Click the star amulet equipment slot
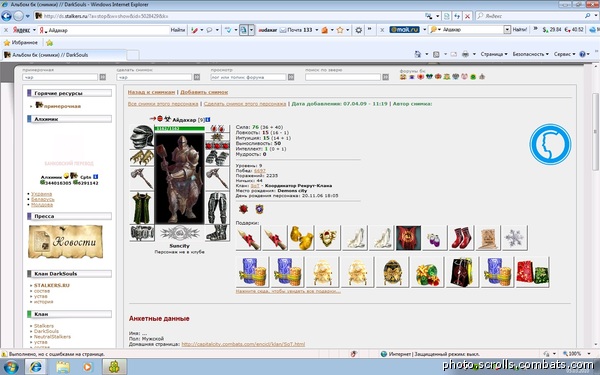Screen dimensions: 600x375 217,137
